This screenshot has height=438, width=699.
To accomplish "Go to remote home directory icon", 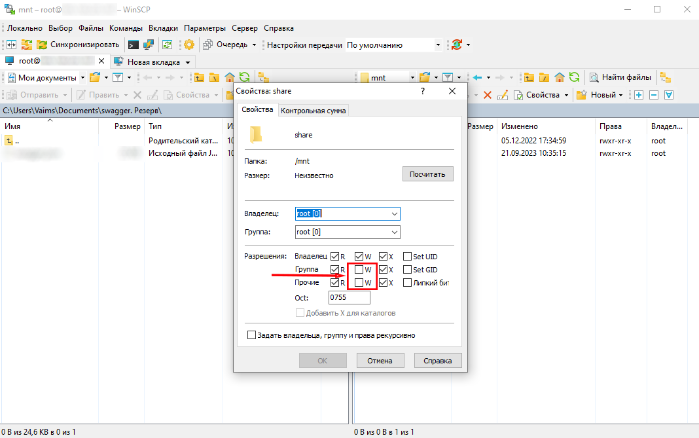I will tap(559, 78).
